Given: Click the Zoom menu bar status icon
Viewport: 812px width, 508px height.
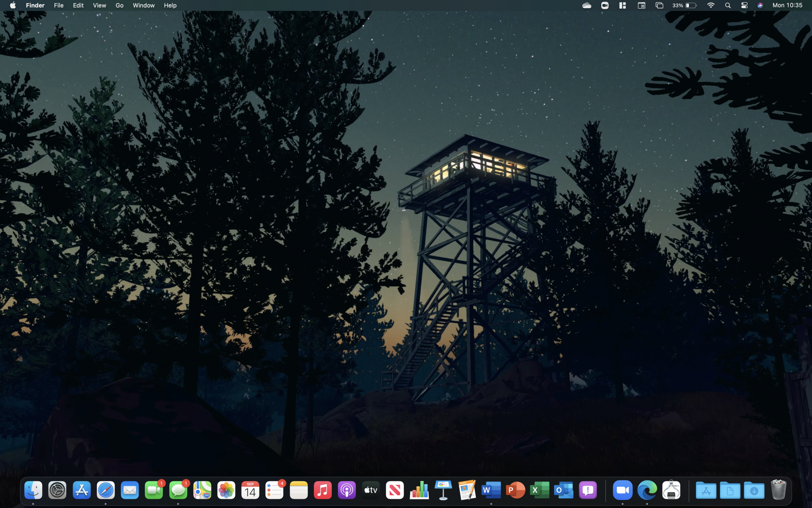Looking at the screenshot, I should point(605,5).
